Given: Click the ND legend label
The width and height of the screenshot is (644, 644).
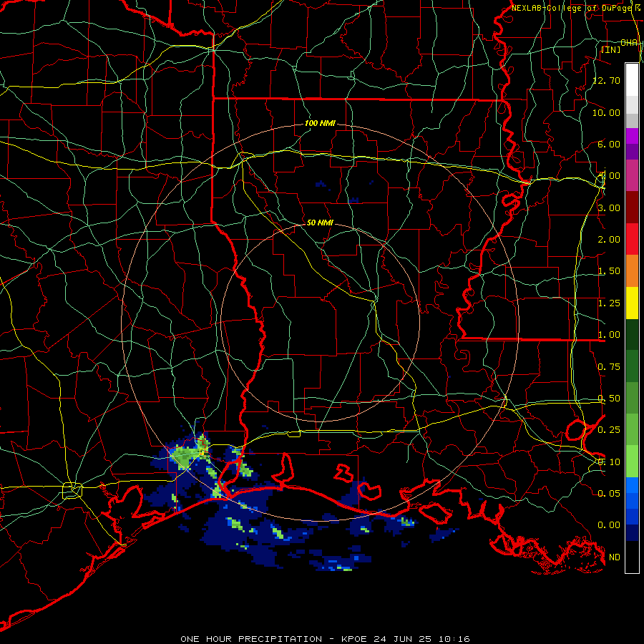Looking at the screenshot, I should (x=615, y=557).
